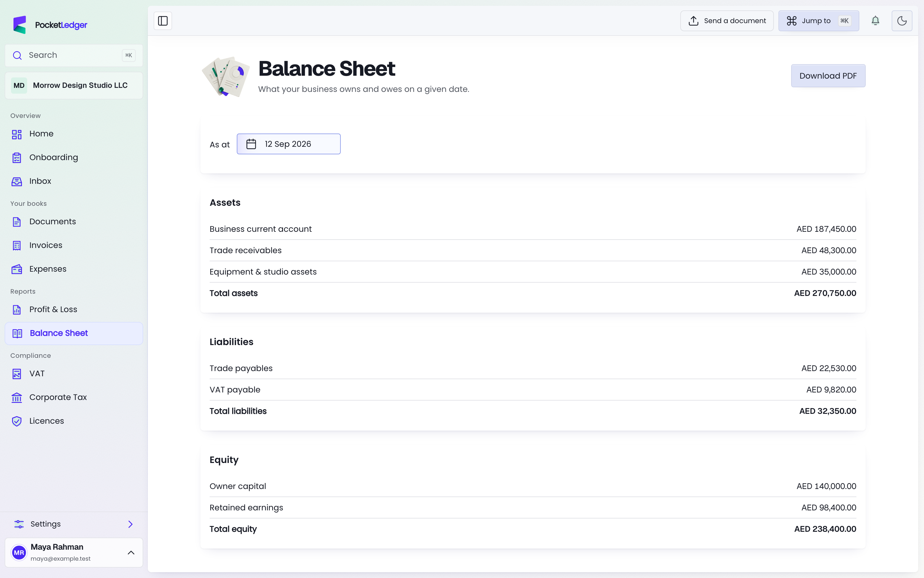Select Business current account row
This screenshot has height=578, width=924.
pyautogui.click(x=533, y=229)
